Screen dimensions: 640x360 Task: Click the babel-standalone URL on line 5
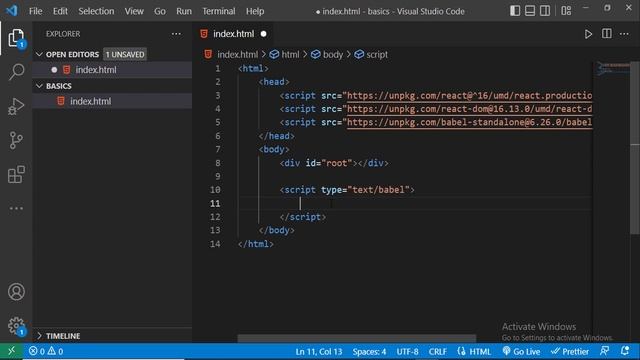tap(469, 122)
